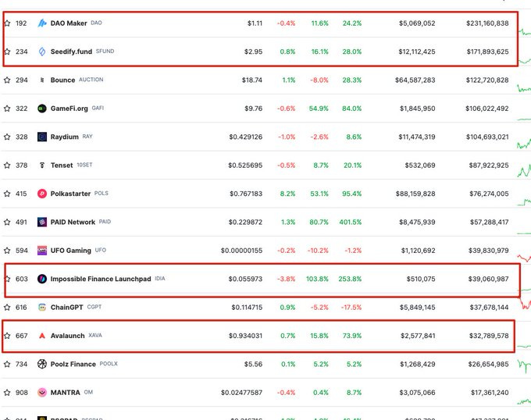This screenshot has height=420, width=531.
Task: Click the UFO Gaming coin logo
Action: pos(42,251)
